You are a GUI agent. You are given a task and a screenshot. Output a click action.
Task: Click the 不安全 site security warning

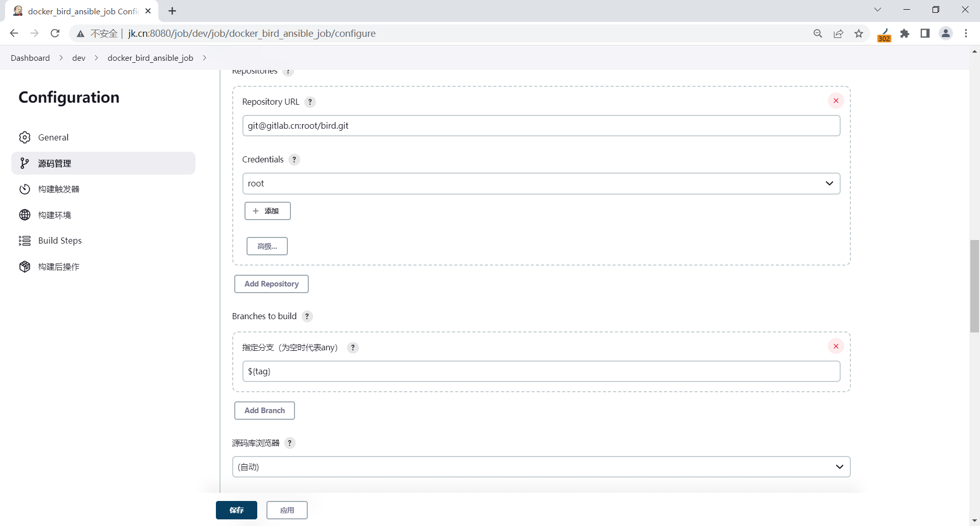(97, 33)
